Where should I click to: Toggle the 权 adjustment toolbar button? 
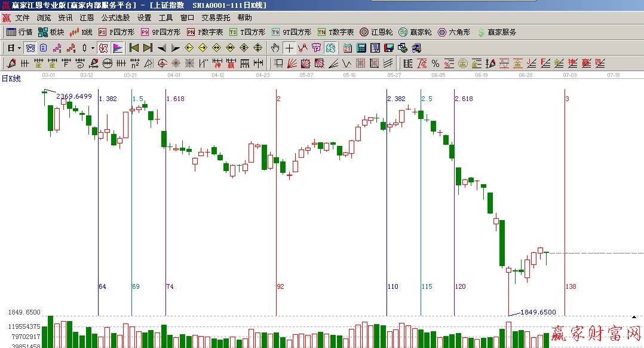coord(103,48)
